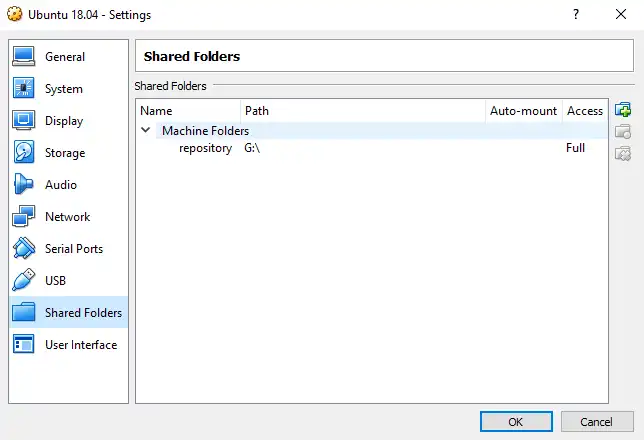Image resolution: width=644 pixels, height=440 pixels.
Task: Open the Network settings category
Action: coord(67,217)
